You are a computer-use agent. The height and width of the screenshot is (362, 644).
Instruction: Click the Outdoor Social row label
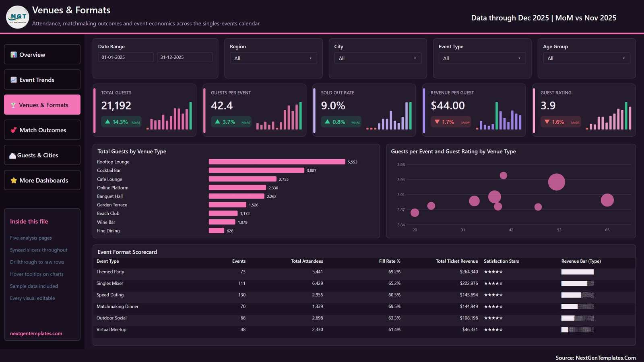(x=111, y=318)
